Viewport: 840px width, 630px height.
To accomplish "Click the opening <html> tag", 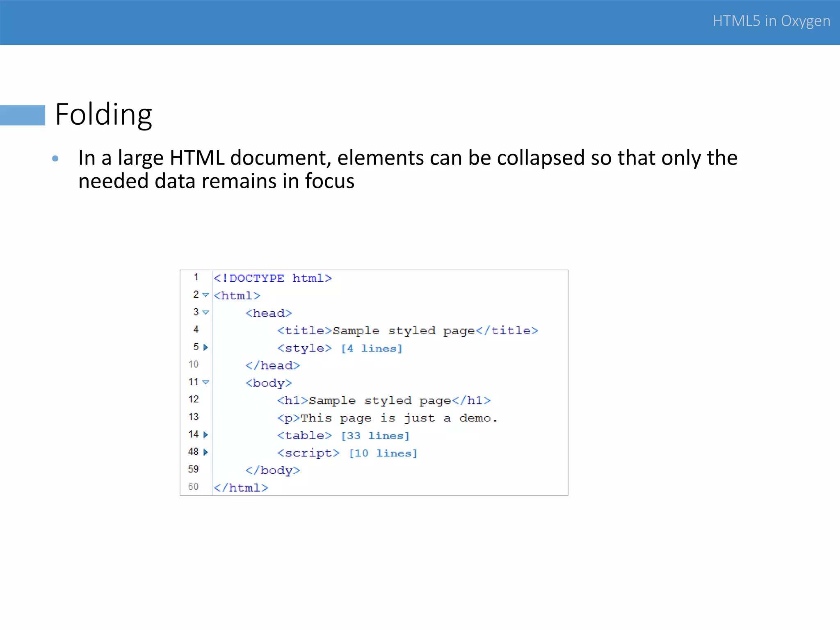I will click(237, 296).
